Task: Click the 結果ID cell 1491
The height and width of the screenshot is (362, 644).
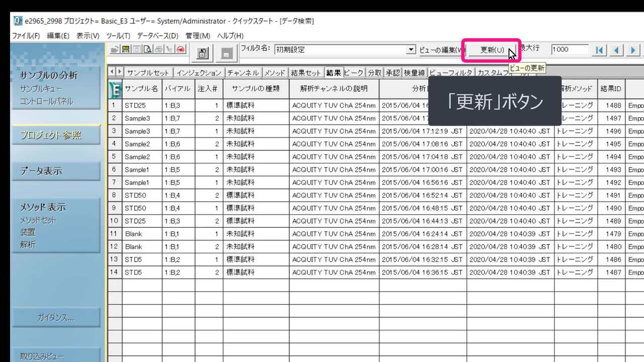Action: (x=611, y=196)
